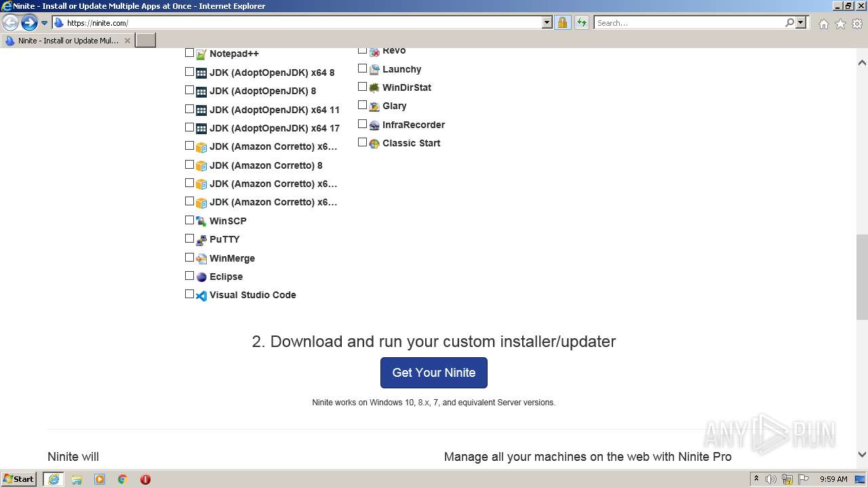Click the Glary icon
This screenshot has height=488, width=868.
[374, 106]
